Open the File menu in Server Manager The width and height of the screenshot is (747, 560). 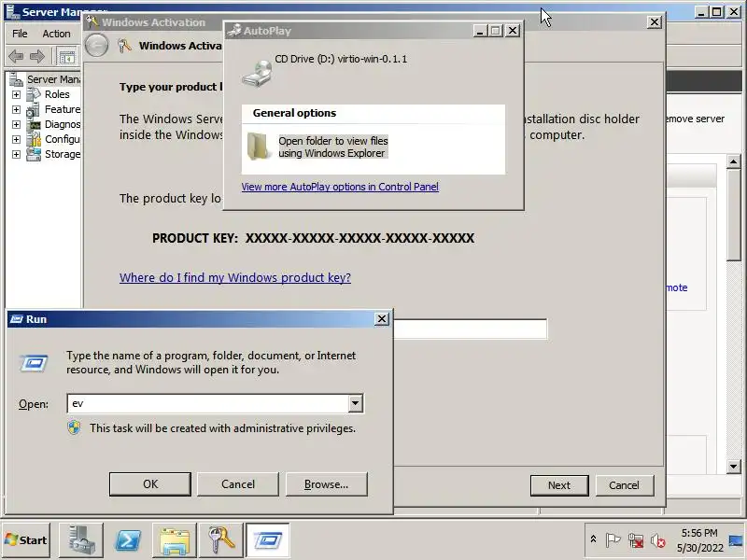click(x=20, y=34)
